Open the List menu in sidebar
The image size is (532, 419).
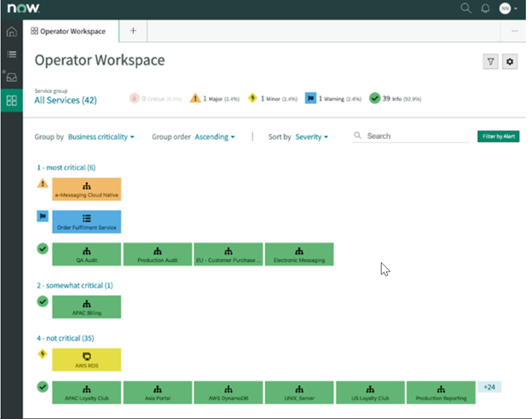coord(12,55)
